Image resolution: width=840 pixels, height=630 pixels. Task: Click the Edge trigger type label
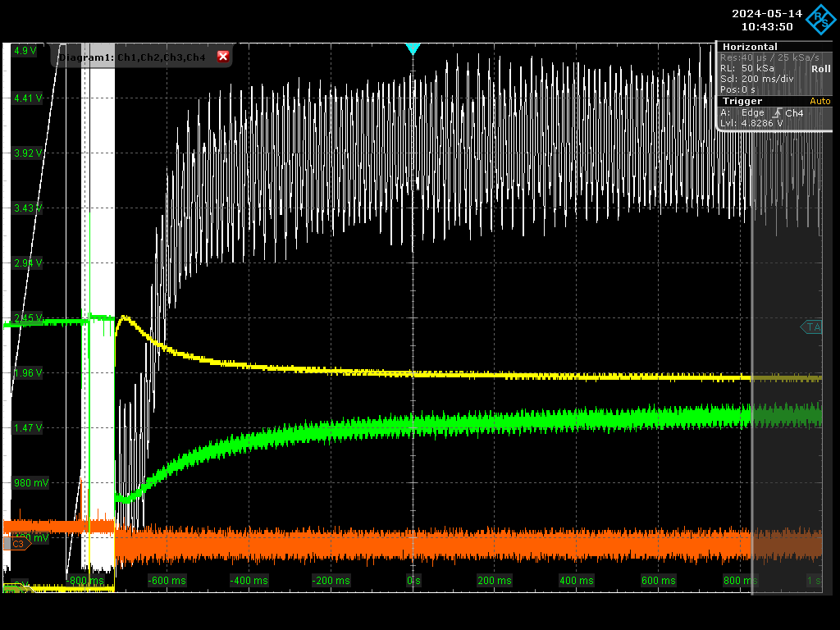point(753,112)
